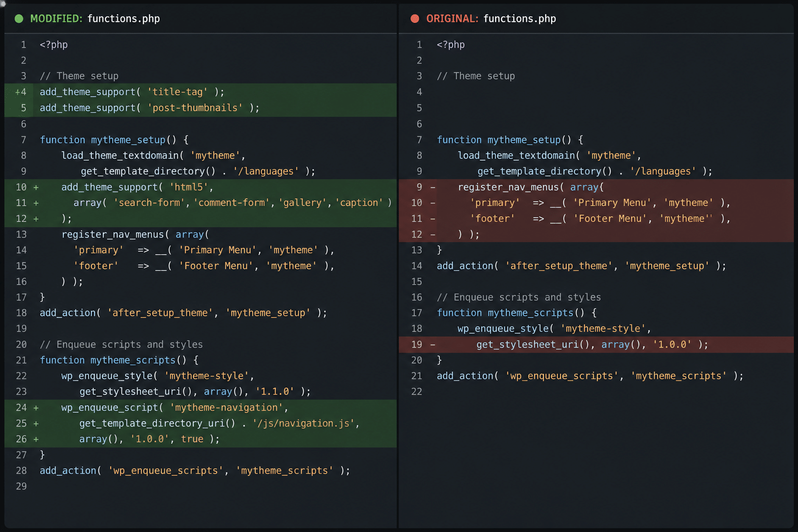The height and width of the screenshot is (532, 798).
Task: Click 'function mytheme_setup() {' in original pane
Action: (x=510, y=140)
